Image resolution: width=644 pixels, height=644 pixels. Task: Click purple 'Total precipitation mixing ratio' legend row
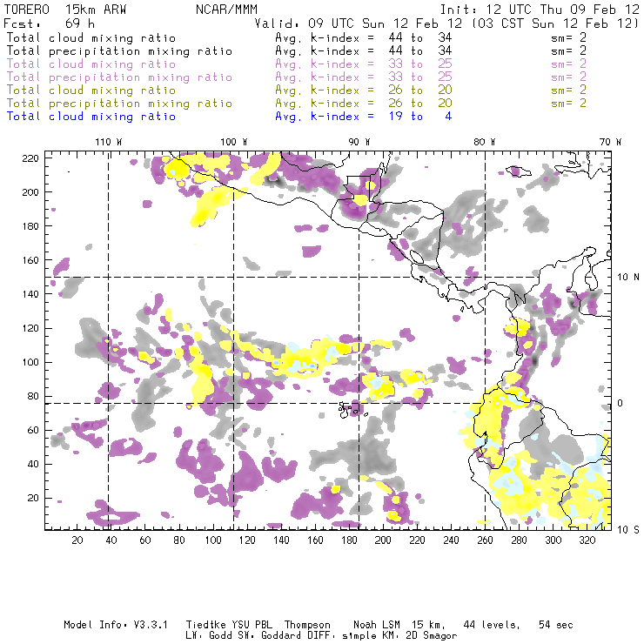297,77
